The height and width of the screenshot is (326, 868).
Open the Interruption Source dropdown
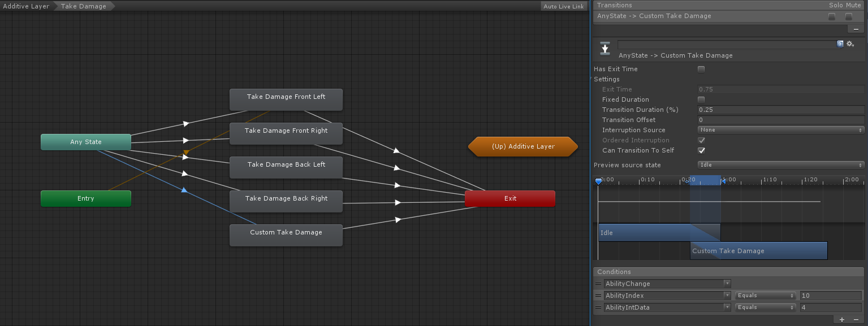(780, 129)
